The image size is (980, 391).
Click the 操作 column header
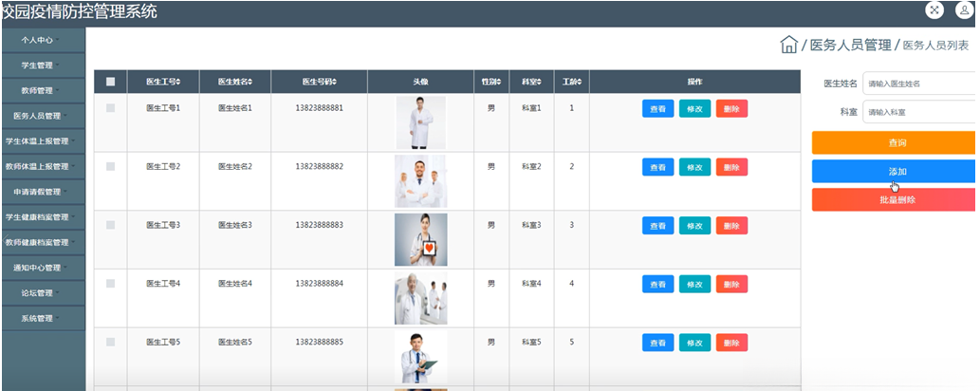tap(695, 82)
